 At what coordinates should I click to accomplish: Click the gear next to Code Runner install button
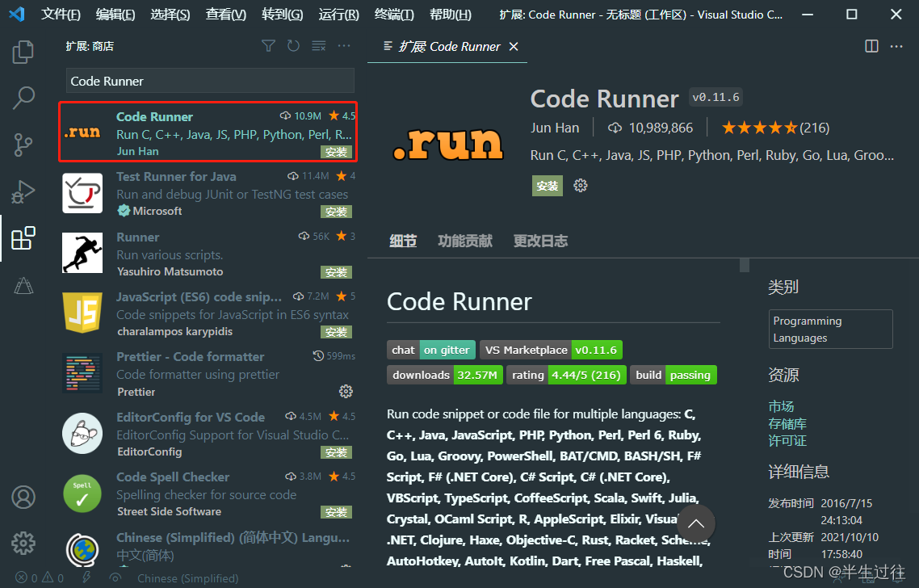pyautogui.click(x=581, y=186)
